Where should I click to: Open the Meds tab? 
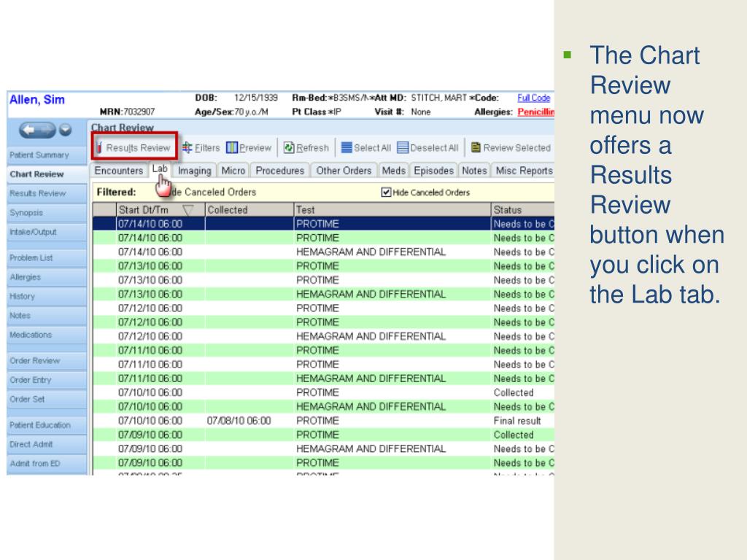393,171
